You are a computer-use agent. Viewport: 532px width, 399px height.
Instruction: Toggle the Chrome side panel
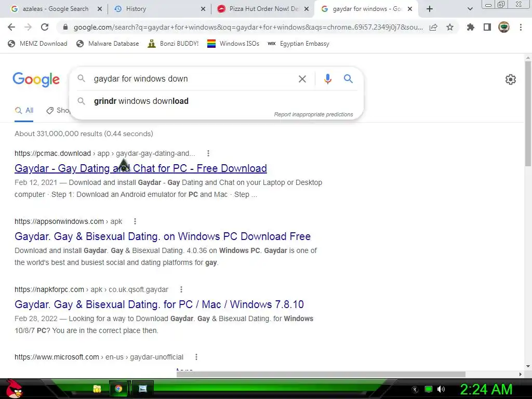click(487, 27)
